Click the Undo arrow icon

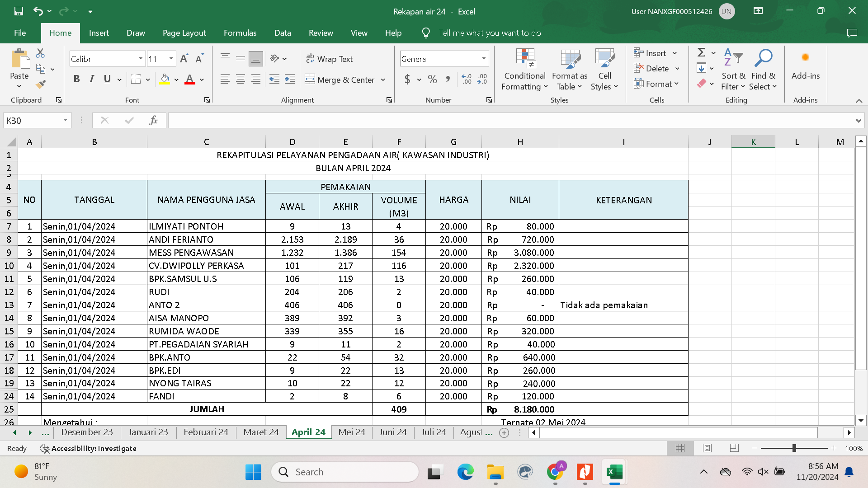coord(38,11)
